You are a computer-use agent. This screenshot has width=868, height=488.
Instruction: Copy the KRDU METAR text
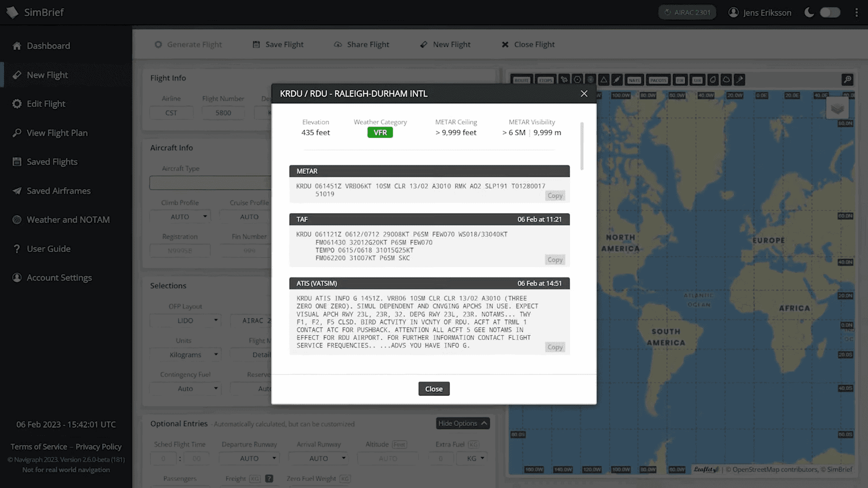(x=555, y=195)
